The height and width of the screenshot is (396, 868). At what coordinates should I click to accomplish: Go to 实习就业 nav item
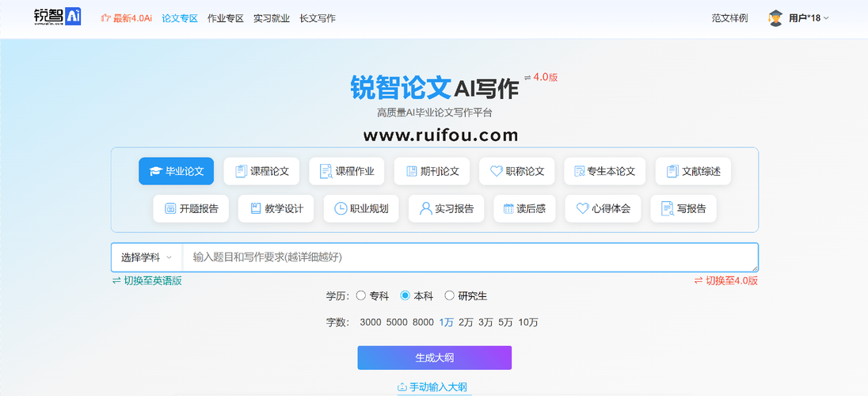272,18
